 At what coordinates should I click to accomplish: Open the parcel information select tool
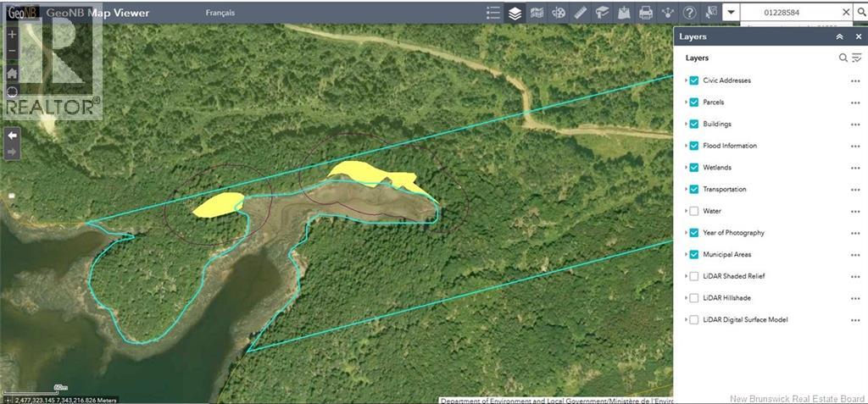coord(711,13)
